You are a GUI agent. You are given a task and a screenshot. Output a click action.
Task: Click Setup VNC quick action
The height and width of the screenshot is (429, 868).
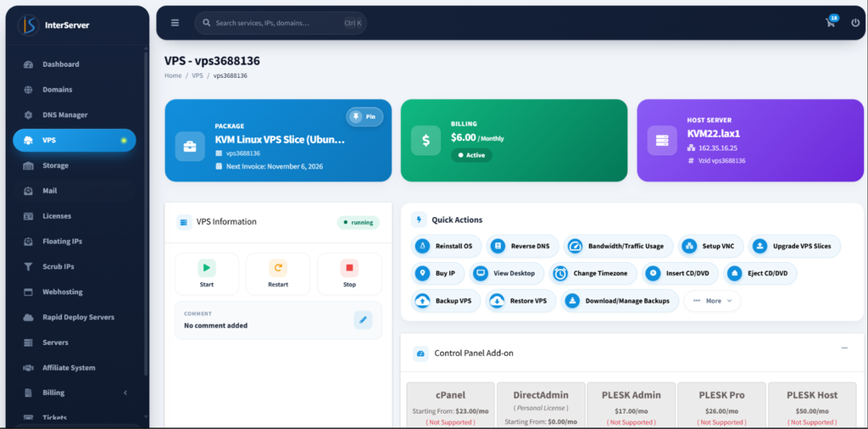click(711, 246)
